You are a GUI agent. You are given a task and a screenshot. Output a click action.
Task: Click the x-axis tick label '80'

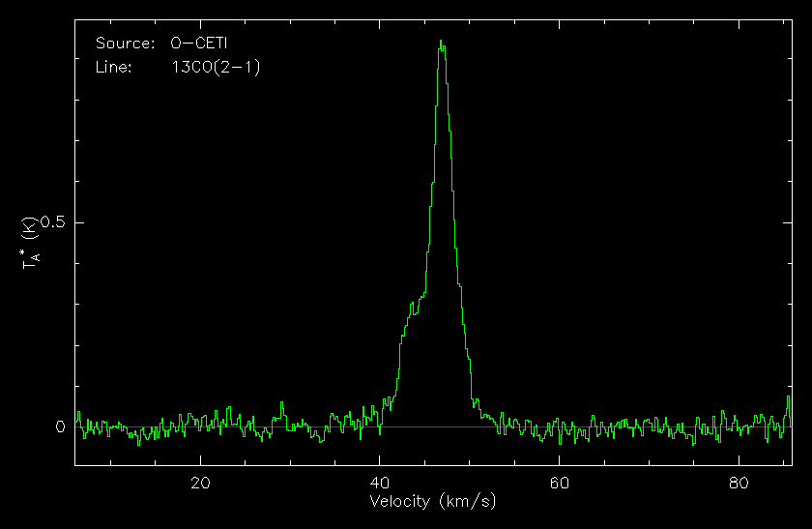pyautogui.click(x=739, y=484)
